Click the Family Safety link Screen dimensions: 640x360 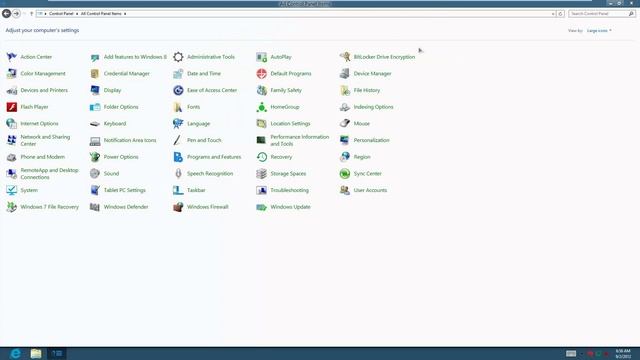click(286, 90)
